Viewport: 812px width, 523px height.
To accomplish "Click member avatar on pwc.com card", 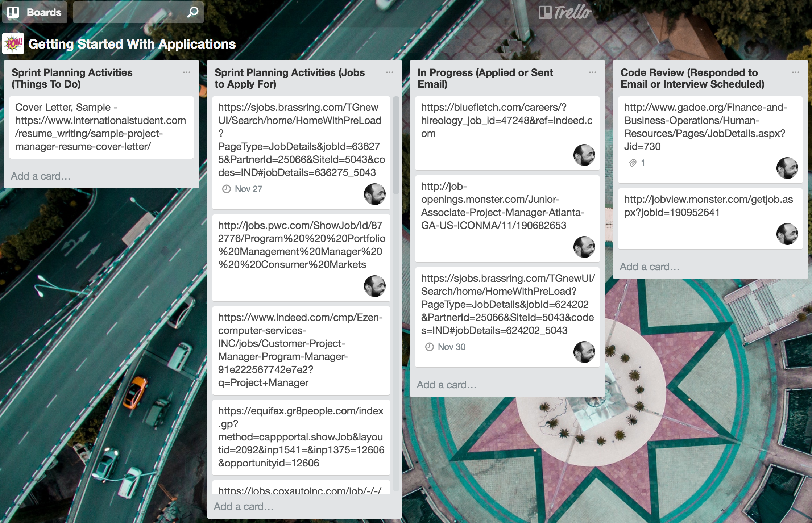I will pos(375,286).
